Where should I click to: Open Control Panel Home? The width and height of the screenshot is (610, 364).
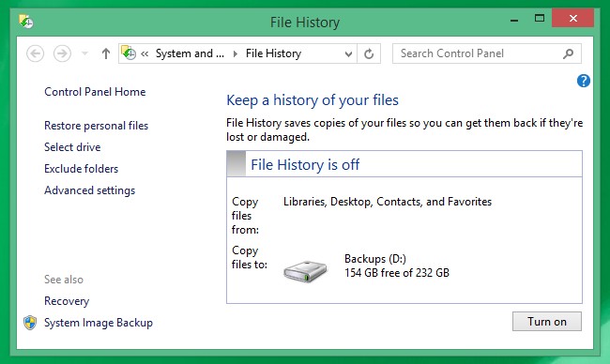pos(95,92)
